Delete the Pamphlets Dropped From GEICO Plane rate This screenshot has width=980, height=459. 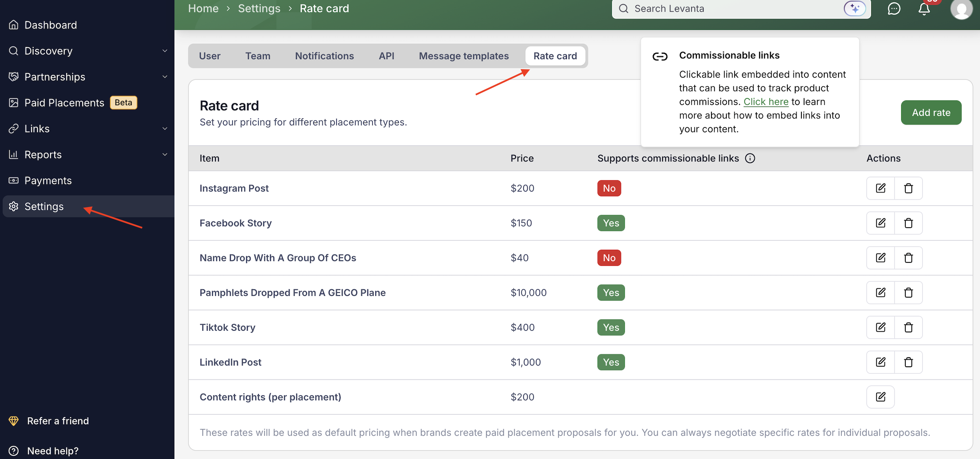point(908,292)
